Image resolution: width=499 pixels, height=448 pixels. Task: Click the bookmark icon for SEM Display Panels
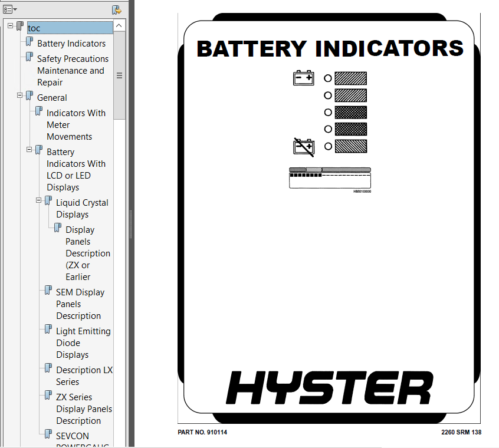pos(48,290)
